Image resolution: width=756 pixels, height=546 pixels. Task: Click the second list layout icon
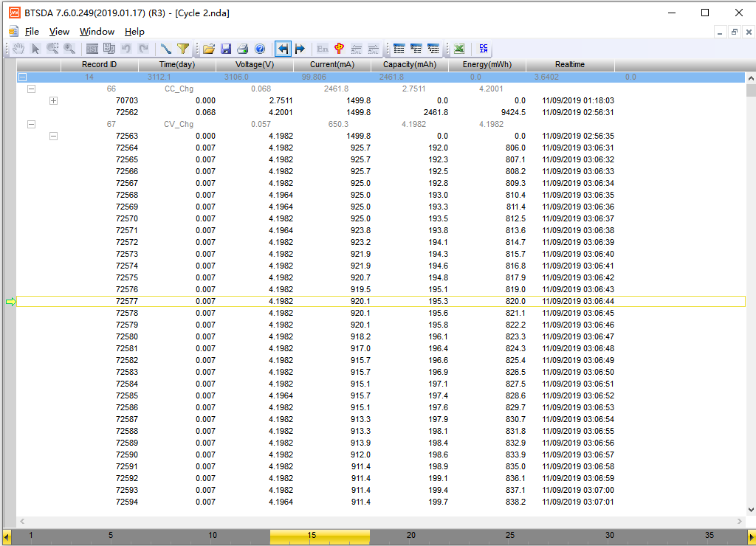click(x=416, y=49)
